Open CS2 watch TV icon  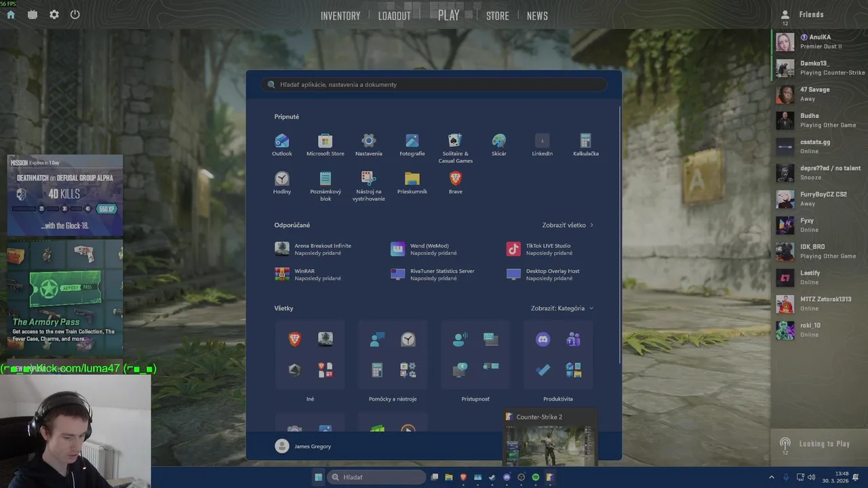(33, 14)
